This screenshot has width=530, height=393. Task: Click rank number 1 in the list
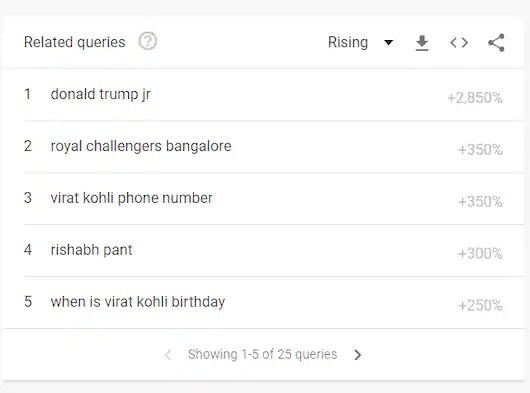[x=27, y=94]
